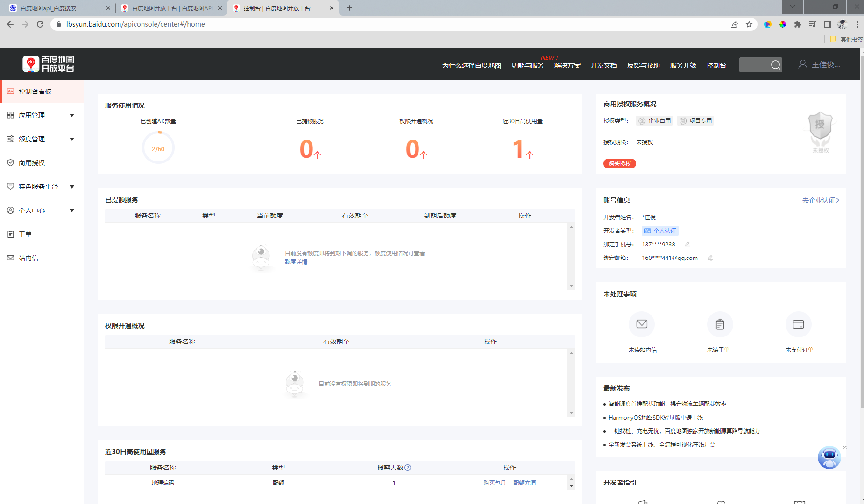Click the 报警天数 help question icon

click(x=408, y=468)
